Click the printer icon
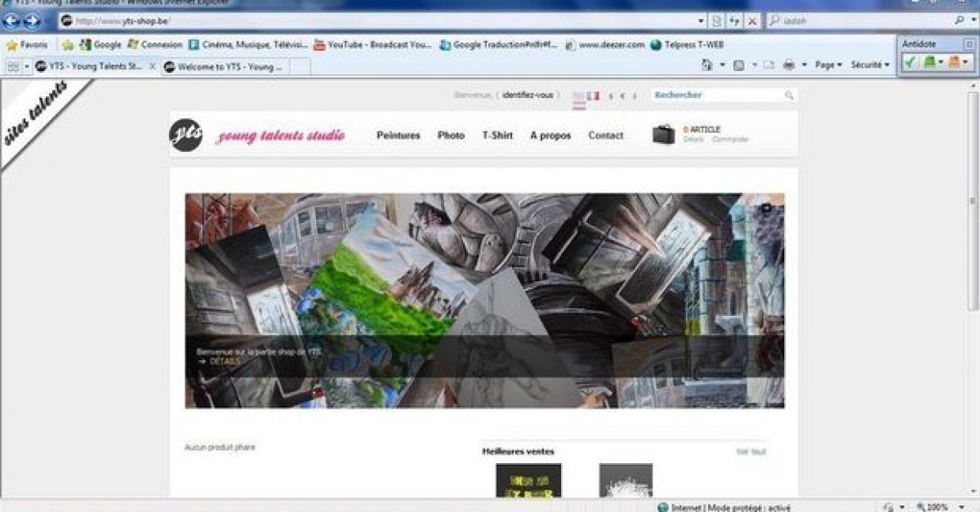 tap(789, 65)
